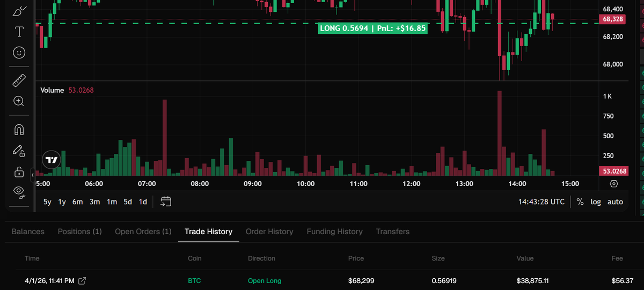Open the Funding History tab
644x290 pixels.
(335, 232)
